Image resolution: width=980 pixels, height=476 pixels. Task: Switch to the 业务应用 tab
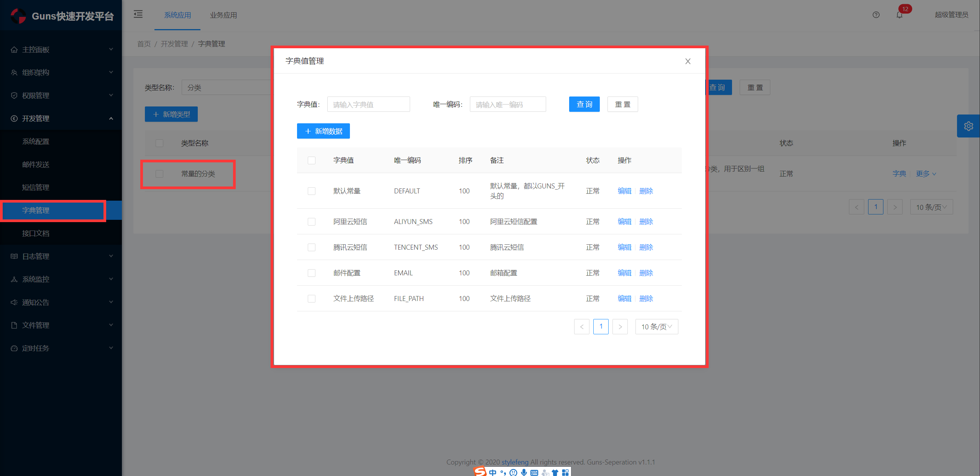[x=223, y=15]
